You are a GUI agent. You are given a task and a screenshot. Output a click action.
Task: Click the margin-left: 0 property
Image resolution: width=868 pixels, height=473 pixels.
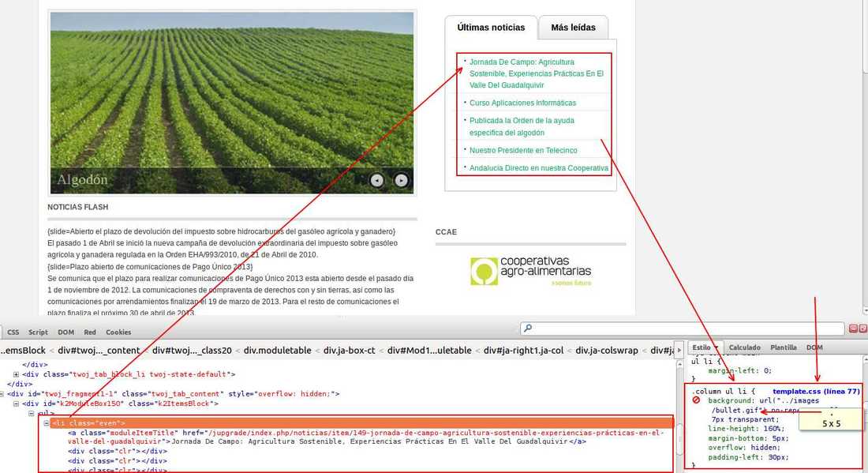739,370
